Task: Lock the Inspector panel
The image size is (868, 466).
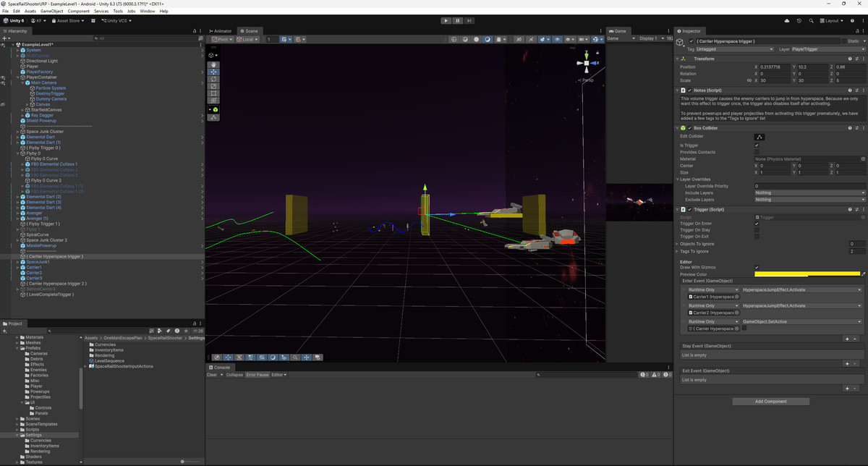Action: pos(857,31)
